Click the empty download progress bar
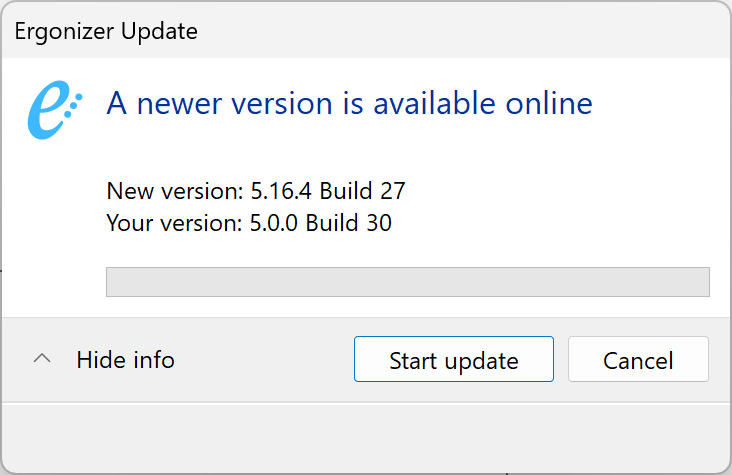The width and height of the screenshot is (732, 475). click(408, 282)
